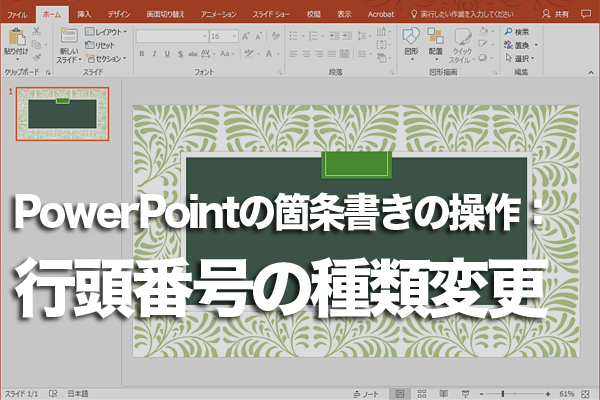This screenshot has width=600, height=400.
Task: Open the font size 16 dropdown
Action: pos(234,36)
